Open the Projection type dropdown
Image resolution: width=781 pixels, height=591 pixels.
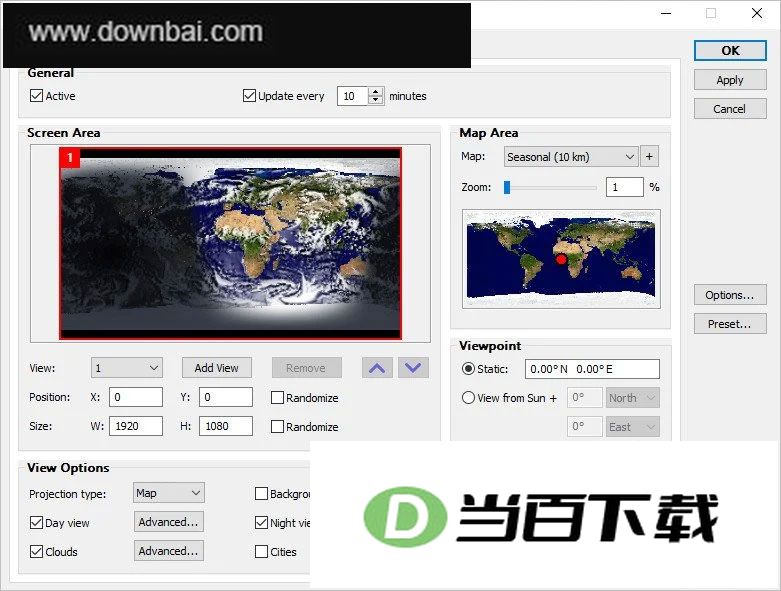(x=169, y=493)
